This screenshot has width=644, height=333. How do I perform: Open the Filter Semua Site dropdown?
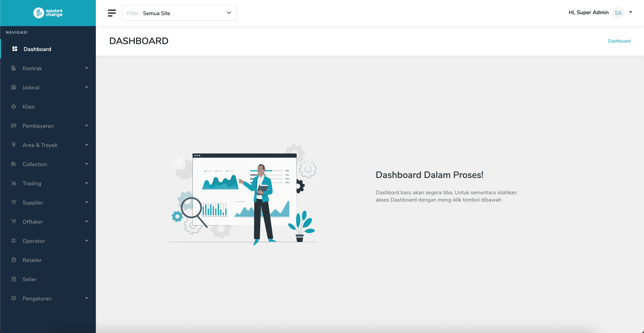179,13
